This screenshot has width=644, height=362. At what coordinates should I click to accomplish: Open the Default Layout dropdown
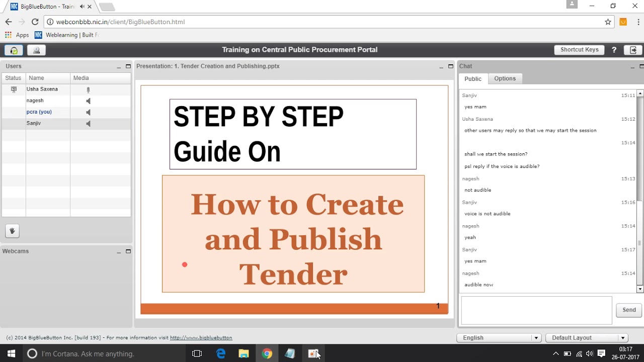[587, 338]
